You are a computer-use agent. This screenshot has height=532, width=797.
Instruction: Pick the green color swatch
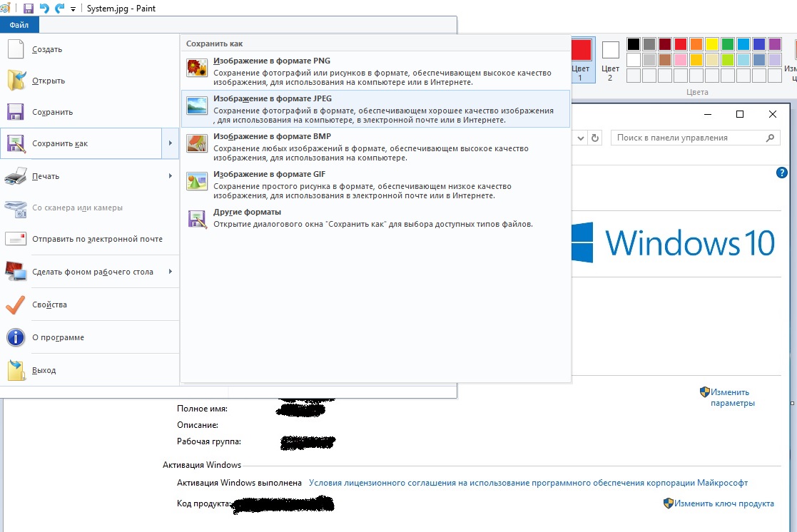(727, 44)
